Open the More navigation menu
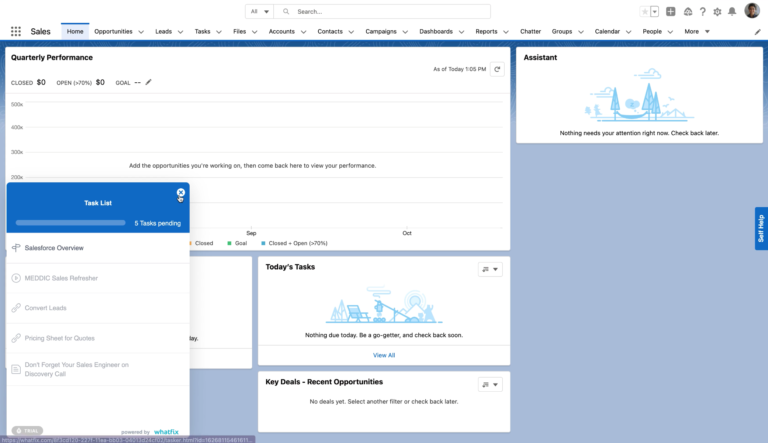Image resolution: width=768 pixels, height=443 pixels. tap(697, 31)
